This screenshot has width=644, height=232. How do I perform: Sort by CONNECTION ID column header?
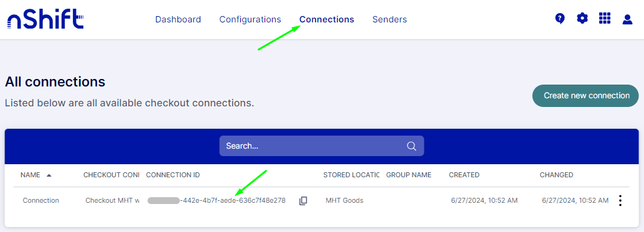coord(173,175)
